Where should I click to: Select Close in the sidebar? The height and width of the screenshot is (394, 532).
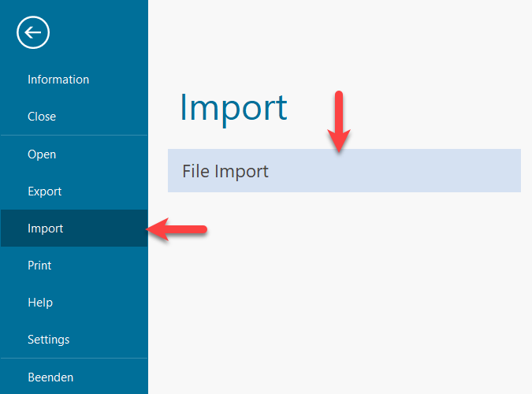(x=42, y=117)
